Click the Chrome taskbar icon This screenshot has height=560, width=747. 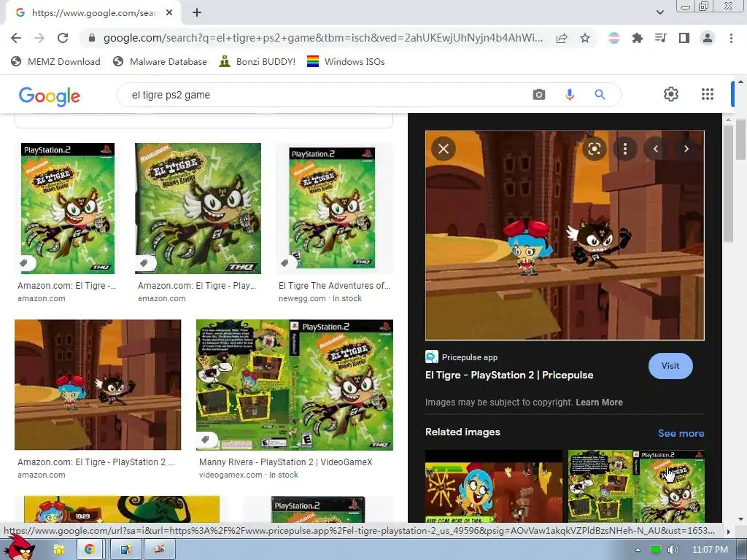89,550
